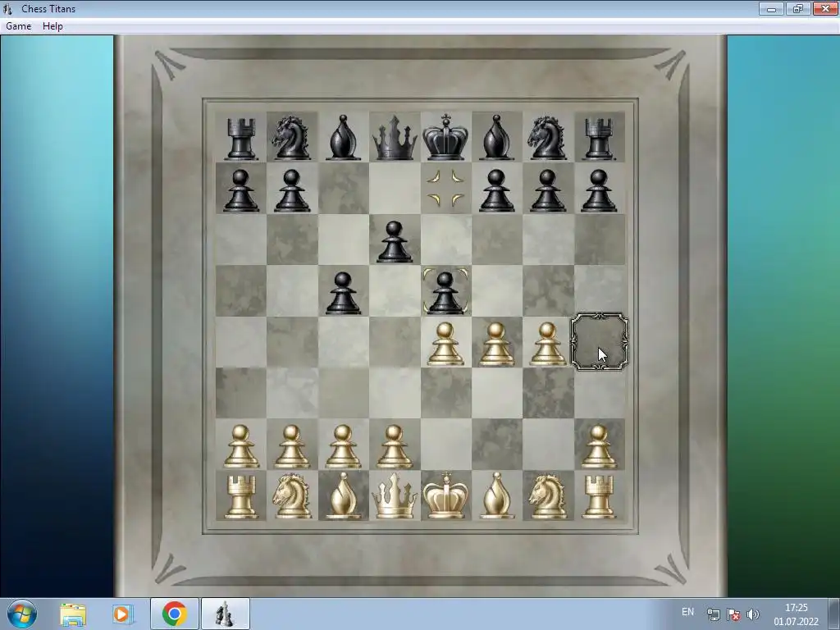Pick the white pawn on f4
This screenshot has width=840, height=630.
click(x=496, y=344)
